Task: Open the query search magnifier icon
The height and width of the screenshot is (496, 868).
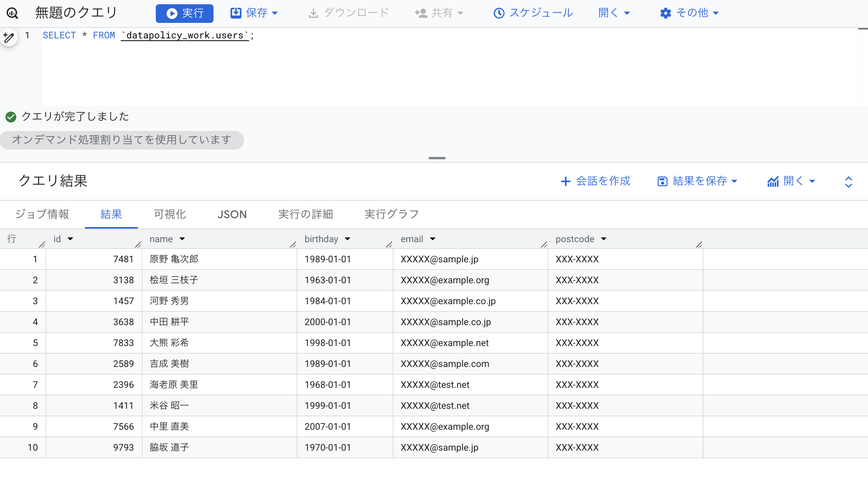Action: pyautogui.click(x=12, y=13)
